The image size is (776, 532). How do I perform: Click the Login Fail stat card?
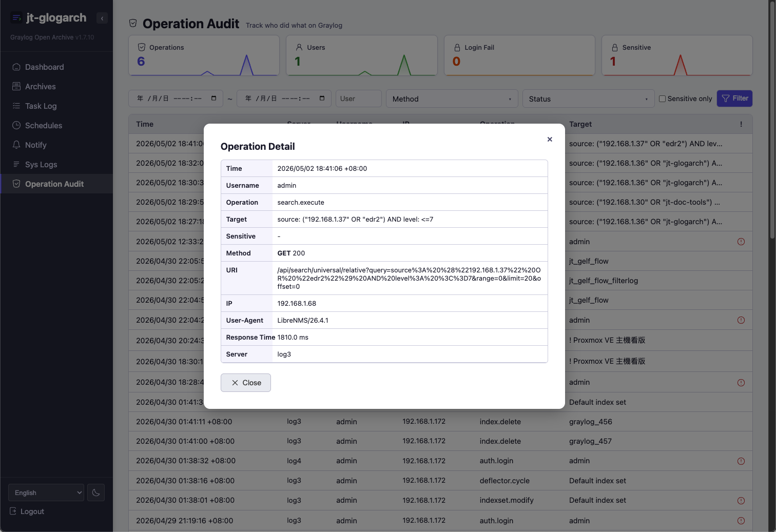(x=519, y=55)
